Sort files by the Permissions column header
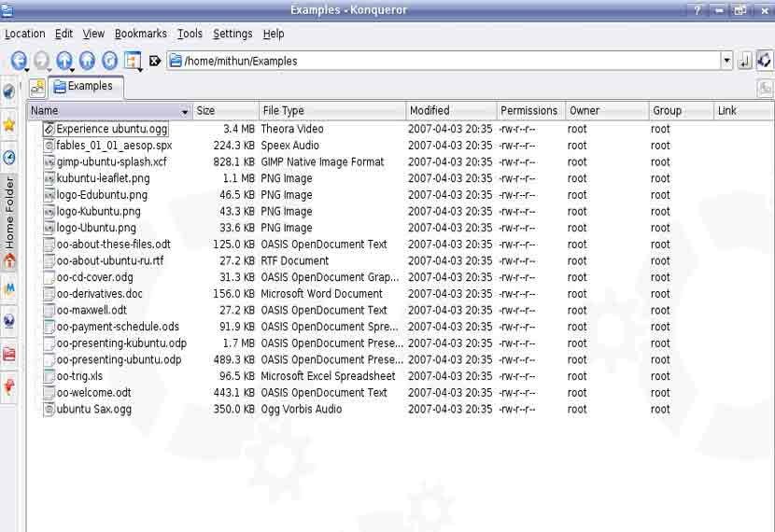Viewport: 775px width, 532px height. click(x=531, y=111)
